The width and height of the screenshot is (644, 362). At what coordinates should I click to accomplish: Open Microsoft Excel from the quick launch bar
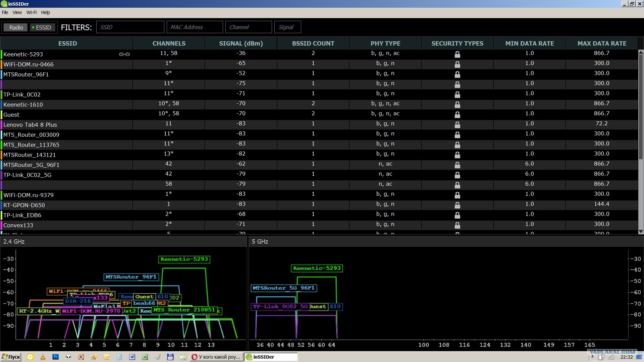coord(145,357)
